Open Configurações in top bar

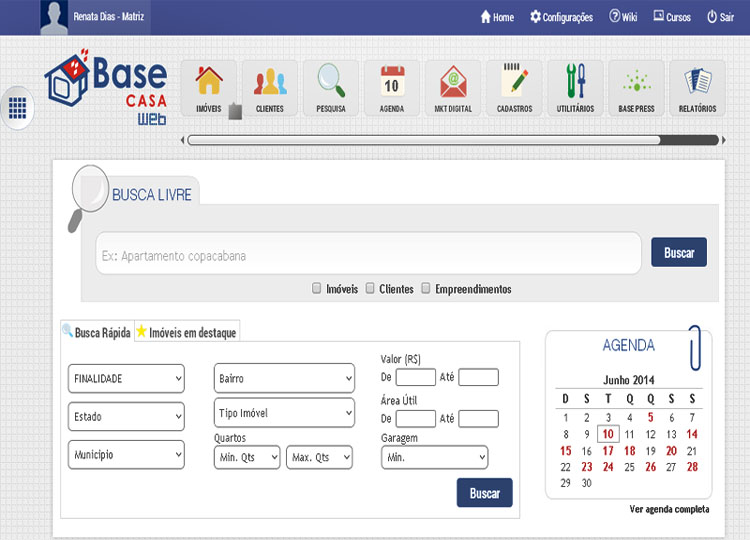point(562,17)
